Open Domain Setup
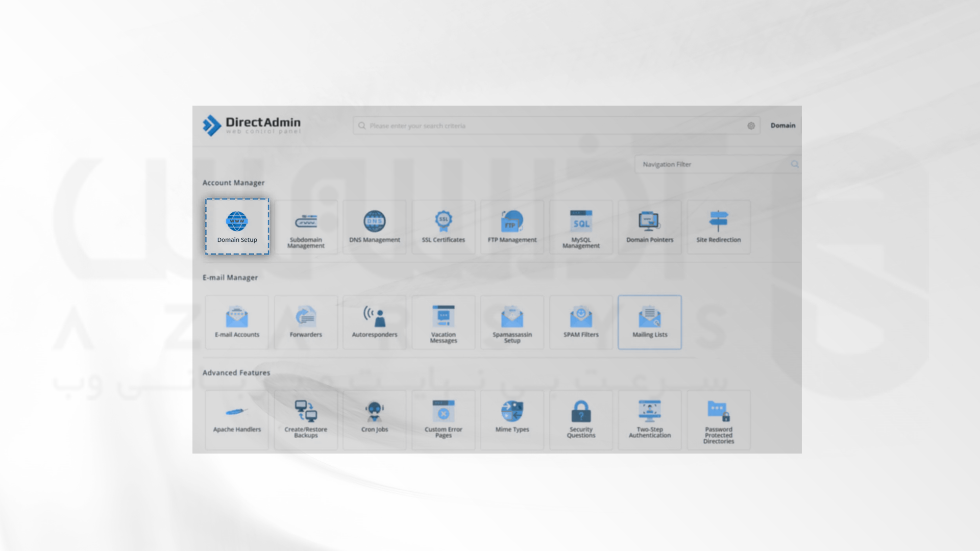 237,227
